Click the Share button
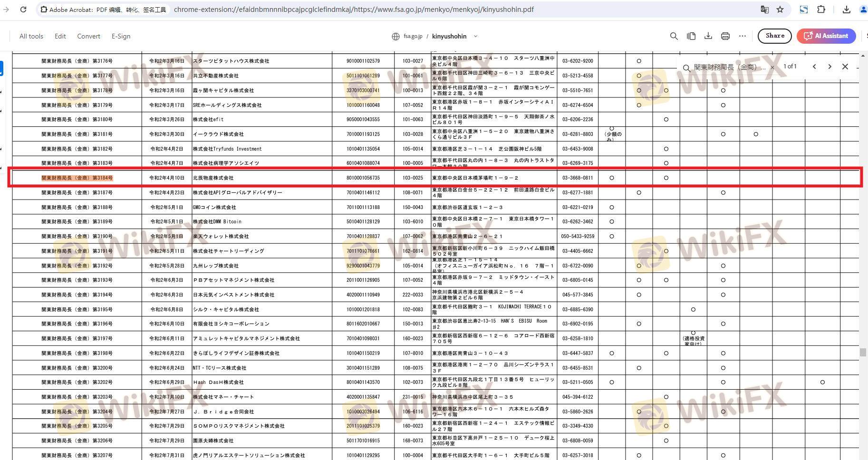This screenshot has height=460, width=868. point(774,36)
